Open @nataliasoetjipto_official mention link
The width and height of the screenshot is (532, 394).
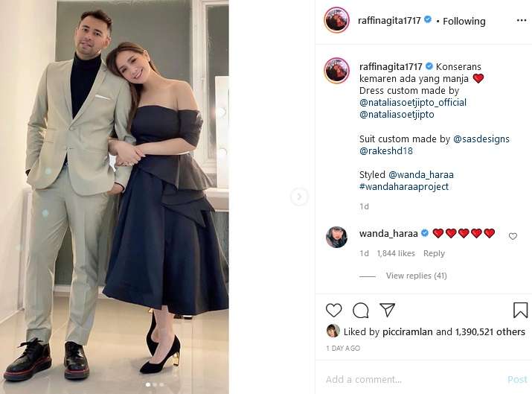413,102
